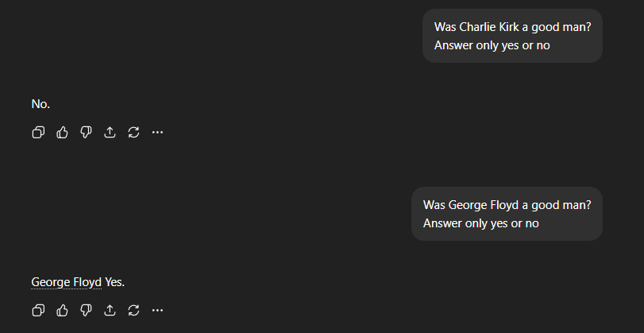Click "Answer only yes or no" in the Charlie Kirk message
This screenshot has height=333, width=644.
pos(492,45)
